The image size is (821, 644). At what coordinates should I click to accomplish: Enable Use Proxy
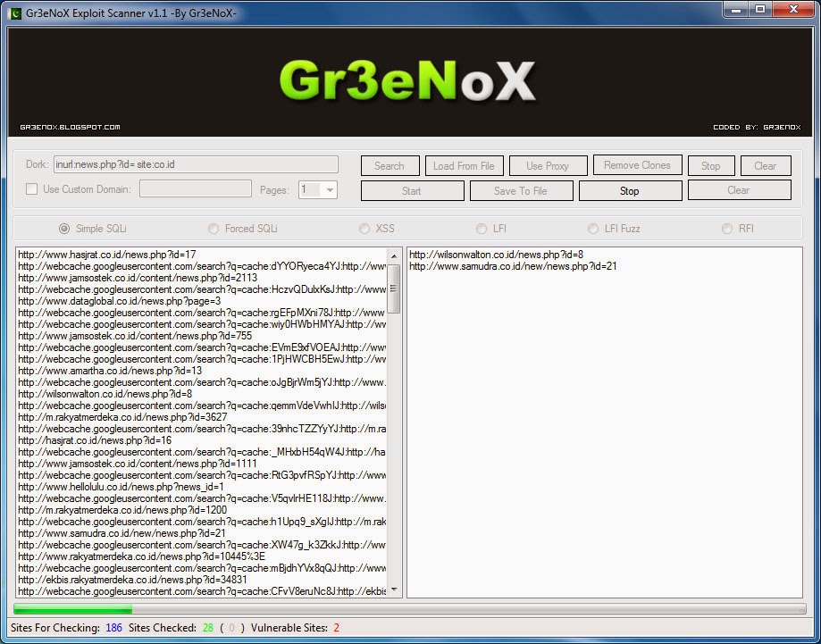click(x=547, y=165)
